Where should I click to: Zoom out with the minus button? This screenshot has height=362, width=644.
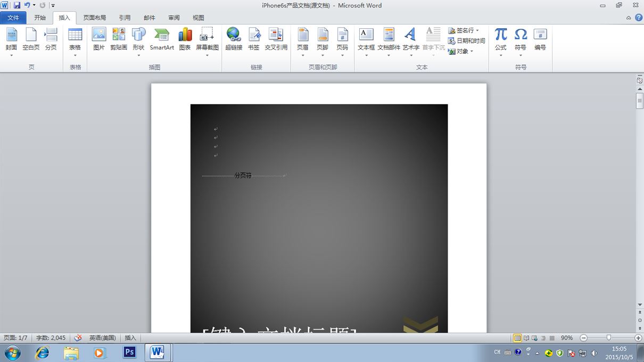(x=583, y=338)
